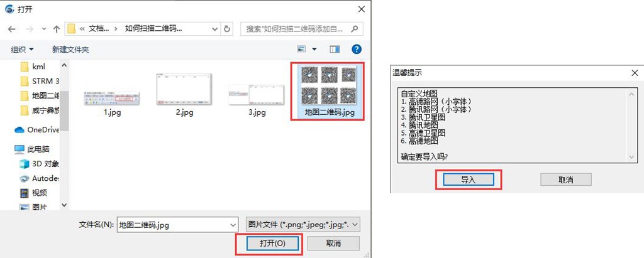Click 取消 in the 温馨提示 dialog
Screen dimensions: 644x258
pyautogui.click(x=565, y=180)
